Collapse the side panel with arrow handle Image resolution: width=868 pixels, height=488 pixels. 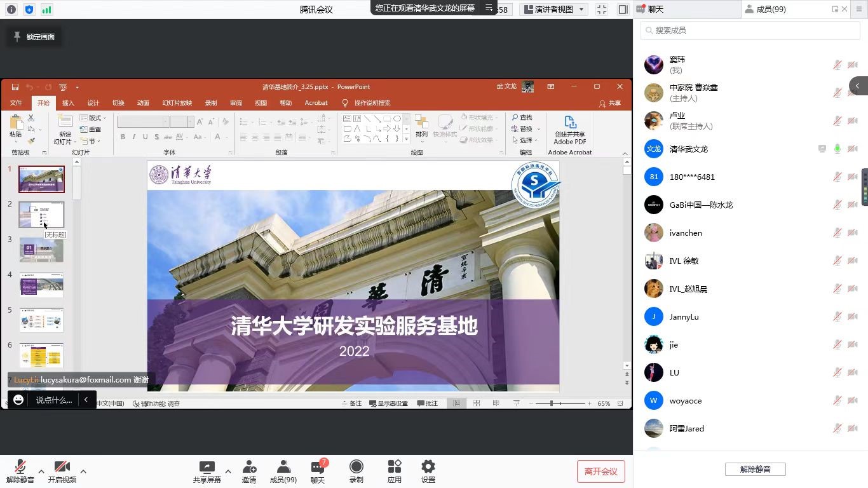pos(858,86)
